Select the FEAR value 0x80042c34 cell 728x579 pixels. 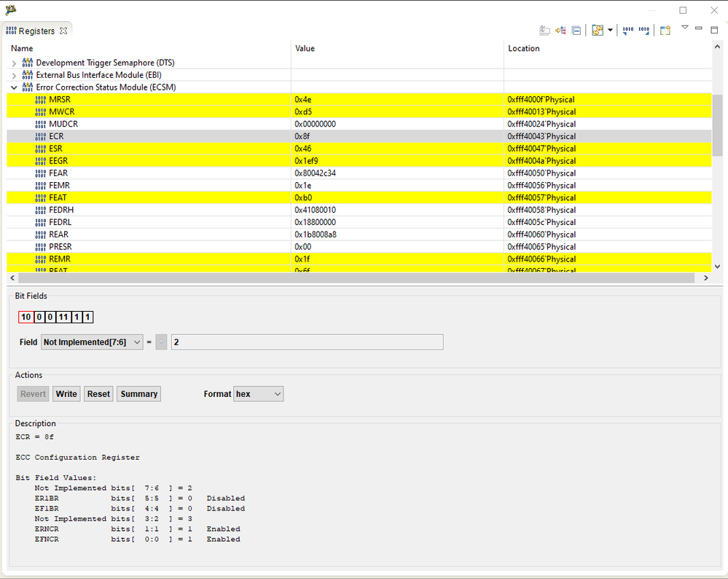tap(397, 173)
